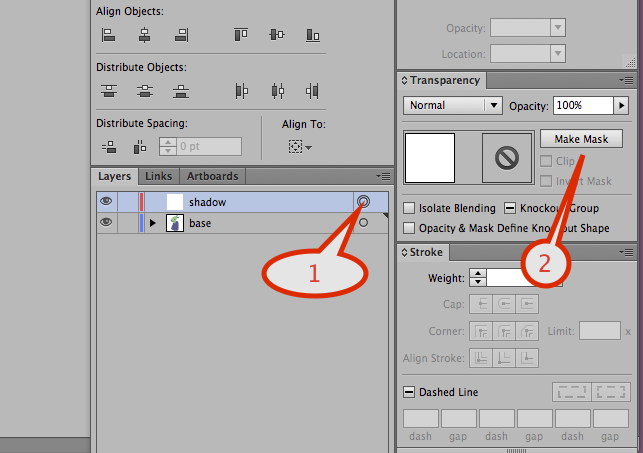The image size is (643, 453).
Task: Hide the shadow layer with its eye icon
Action: point(104,202)
